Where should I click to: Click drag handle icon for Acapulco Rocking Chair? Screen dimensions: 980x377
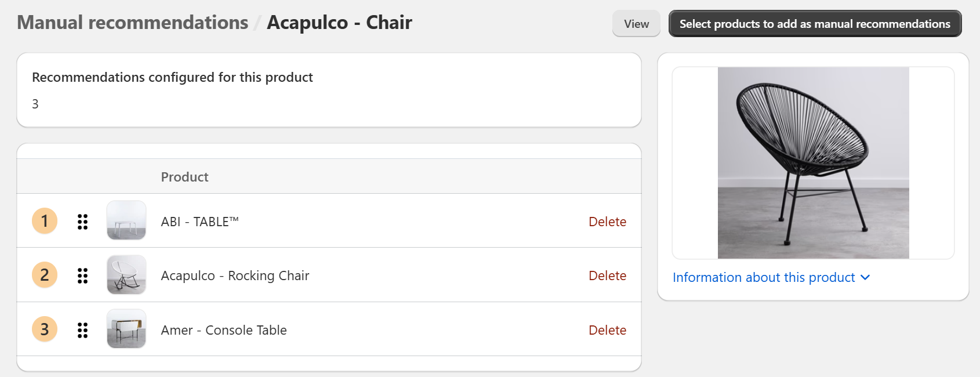83,275
